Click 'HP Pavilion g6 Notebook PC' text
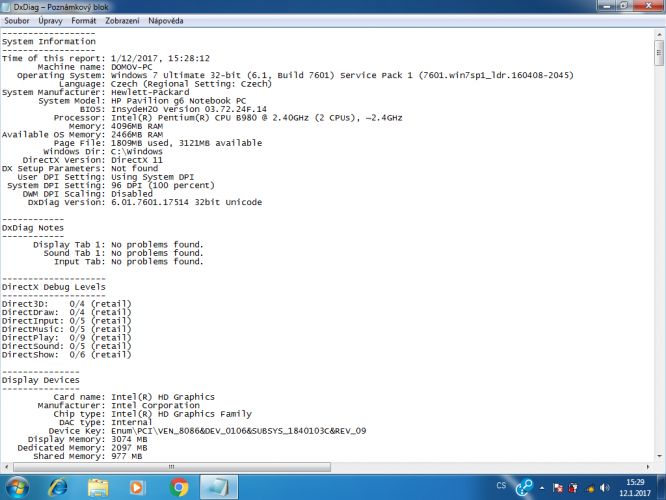 coord(178,101)
